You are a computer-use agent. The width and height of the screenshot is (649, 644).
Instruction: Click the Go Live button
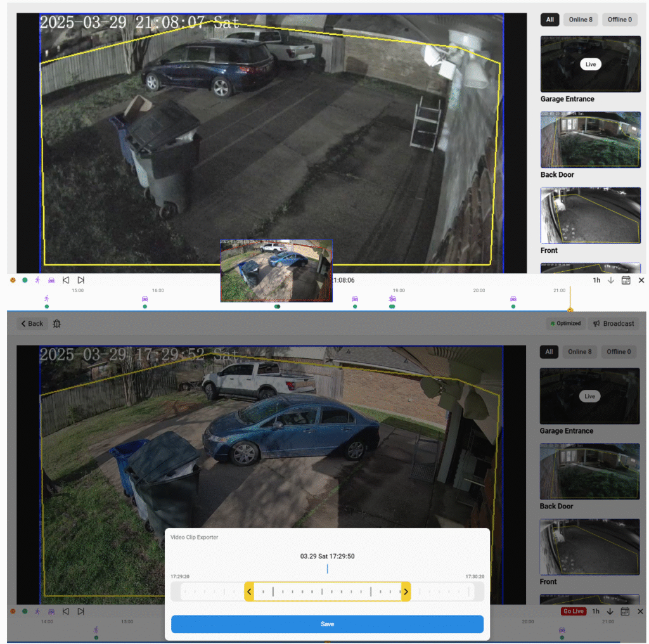[573, 612]
